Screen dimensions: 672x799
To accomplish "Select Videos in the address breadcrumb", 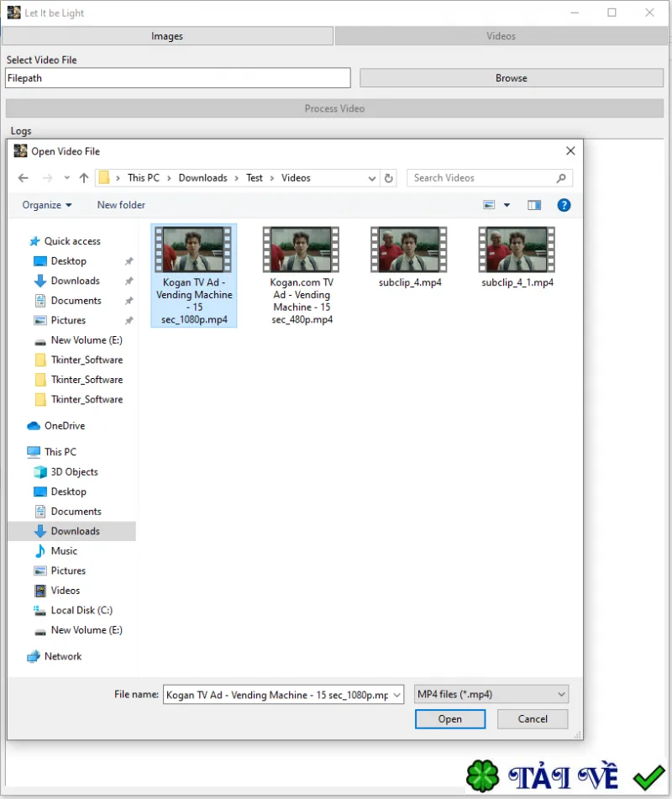I will [296, 178].
